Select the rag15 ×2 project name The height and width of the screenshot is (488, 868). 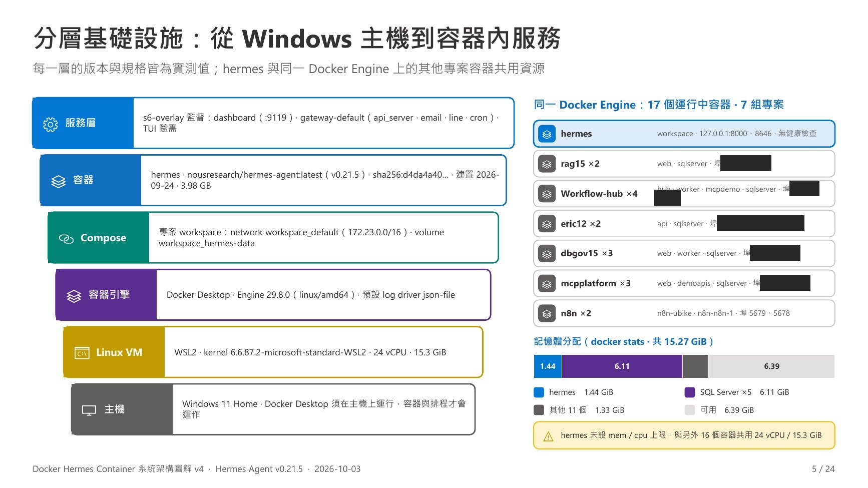580,164
